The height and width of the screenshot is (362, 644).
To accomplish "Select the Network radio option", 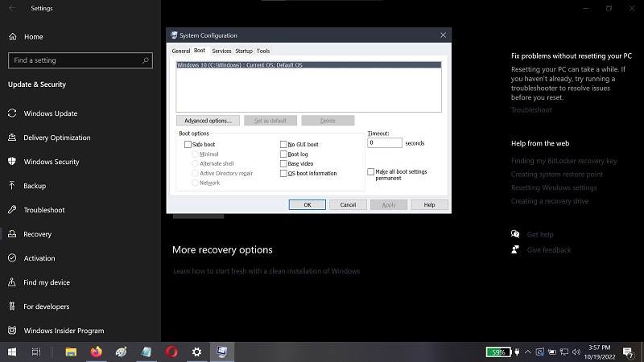I will pos(195,183).
